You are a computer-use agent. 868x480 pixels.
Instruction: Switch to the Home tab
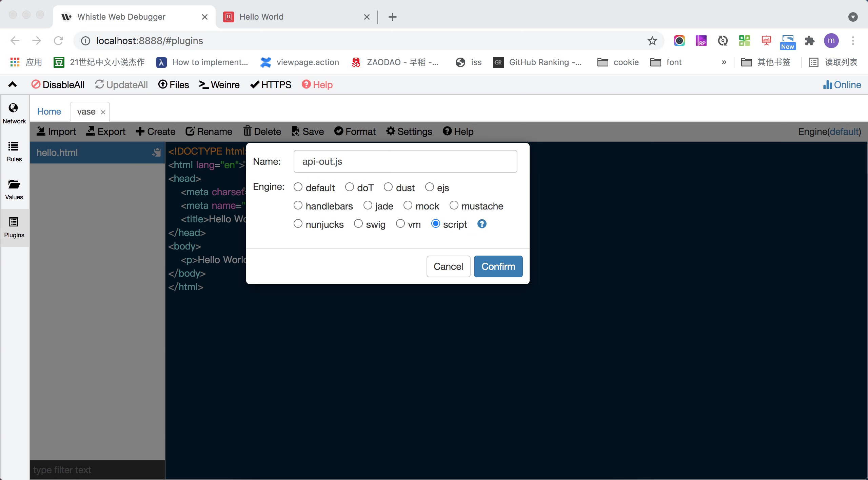click(x=49, y=111)
